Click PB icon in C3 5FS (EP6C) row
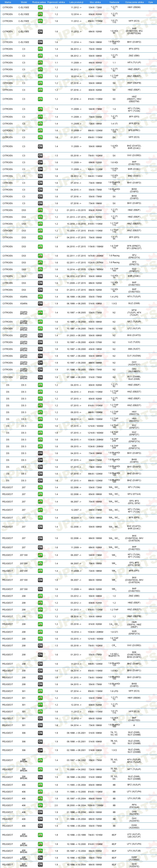This screenshot has width=157, height=868. tap(40, 130)
